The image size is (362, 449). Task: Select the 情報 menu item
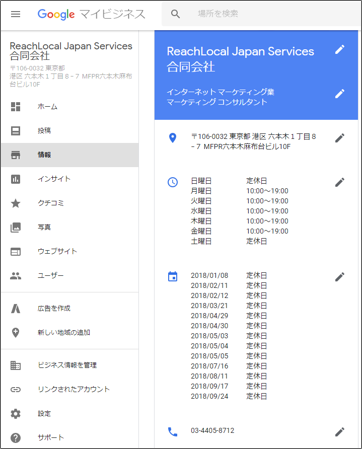tap(70, 155)
